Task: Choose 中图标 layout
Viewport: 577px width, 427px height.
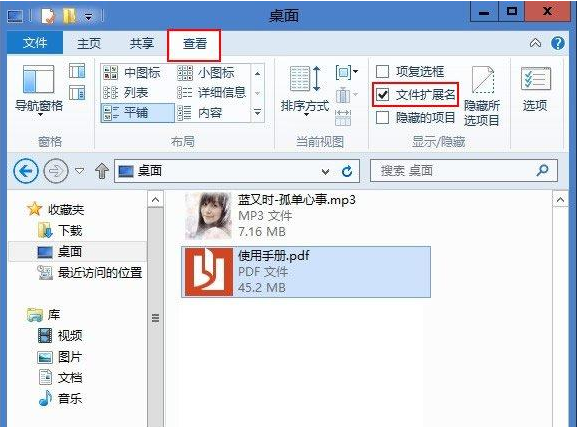Action: click(x=132, y=73)
